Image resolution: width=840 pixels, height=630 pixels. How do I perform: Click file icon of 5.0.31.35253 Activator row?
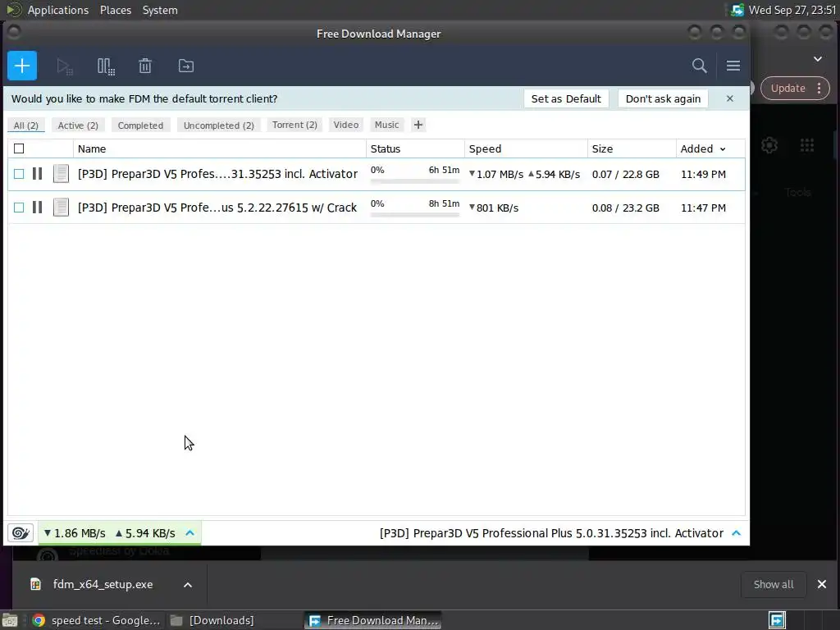[61, 174]
